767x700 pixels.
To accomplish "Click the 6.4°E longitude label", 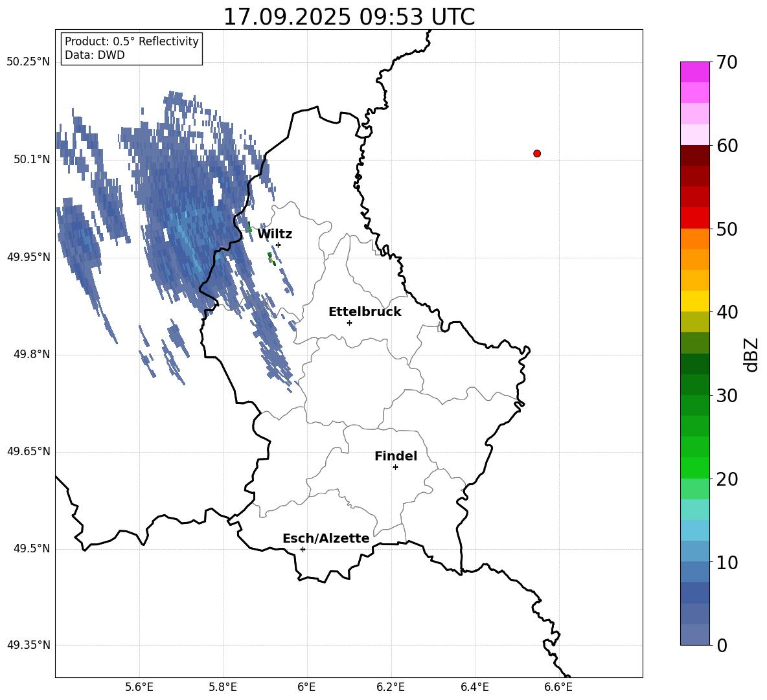I will [474, 687].
